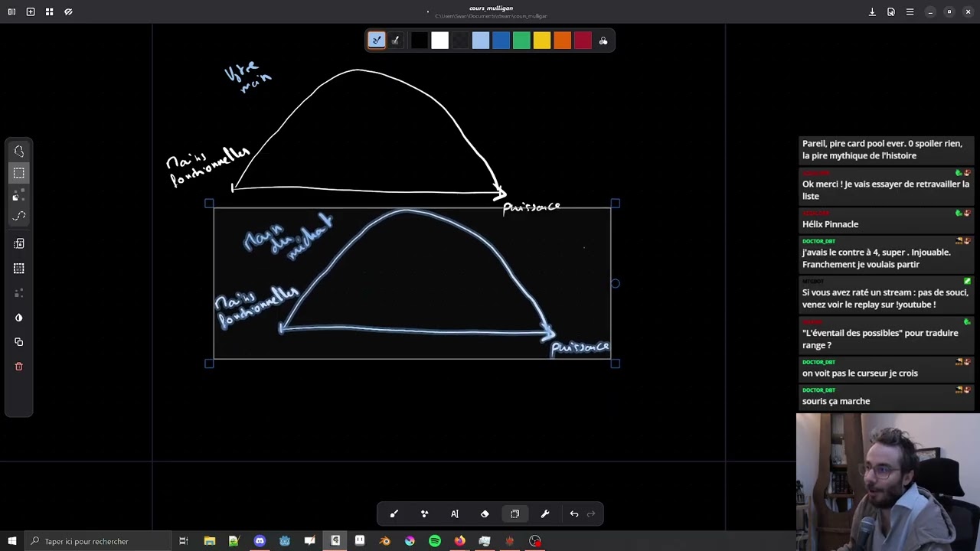Toggle touch drawing in header bar

(x=68, y=11)
